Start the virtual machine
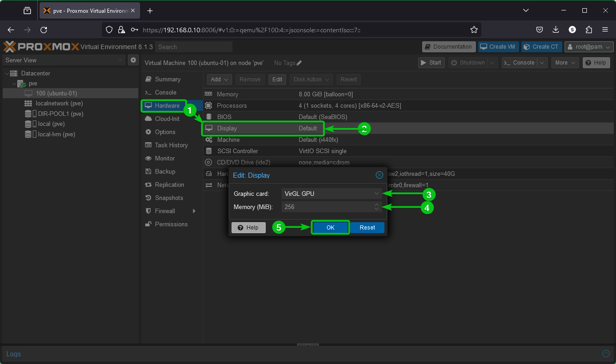This screenshot has width=616, height=364. point(431,63)
